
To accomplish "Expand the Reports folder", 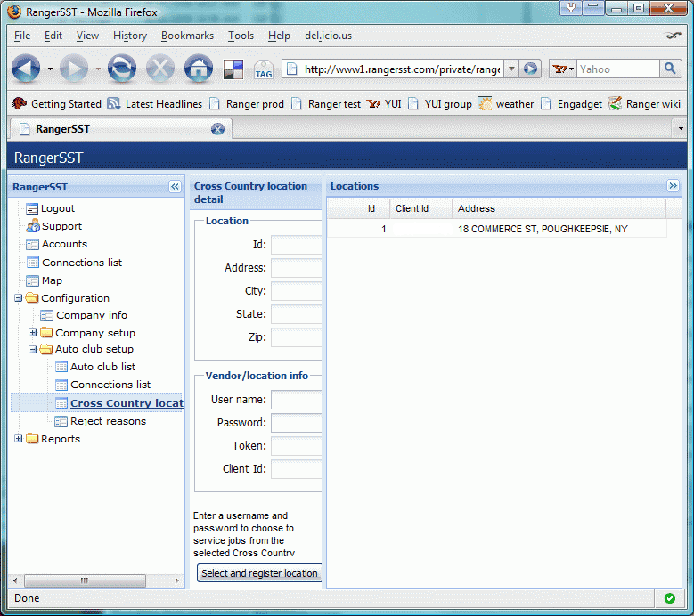I will tap(19, 439).
